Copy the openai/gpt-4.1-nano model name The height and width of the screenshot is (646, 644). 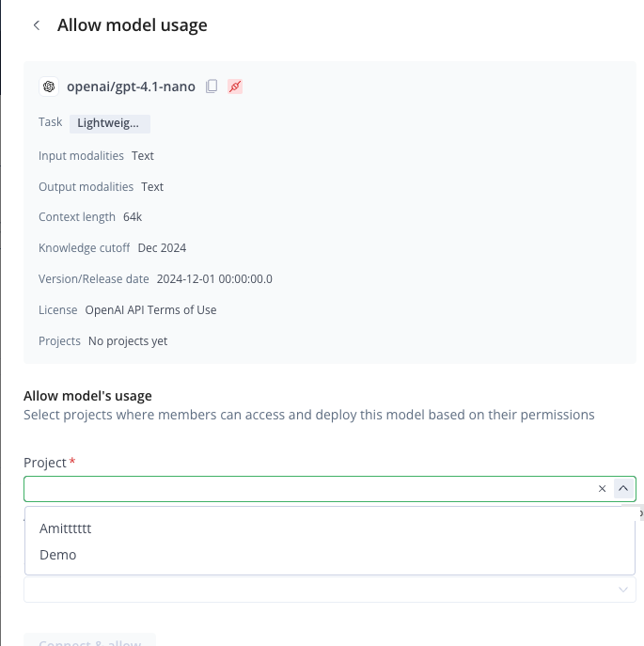[212, 87]
